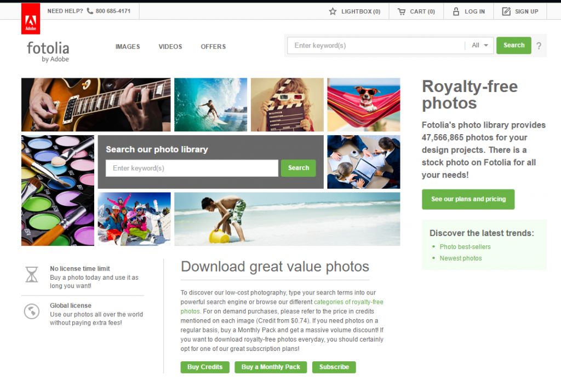Click the globe Global license icon
Image resolution: width=561 pixels, height=392 pixels.
point(32,312)
